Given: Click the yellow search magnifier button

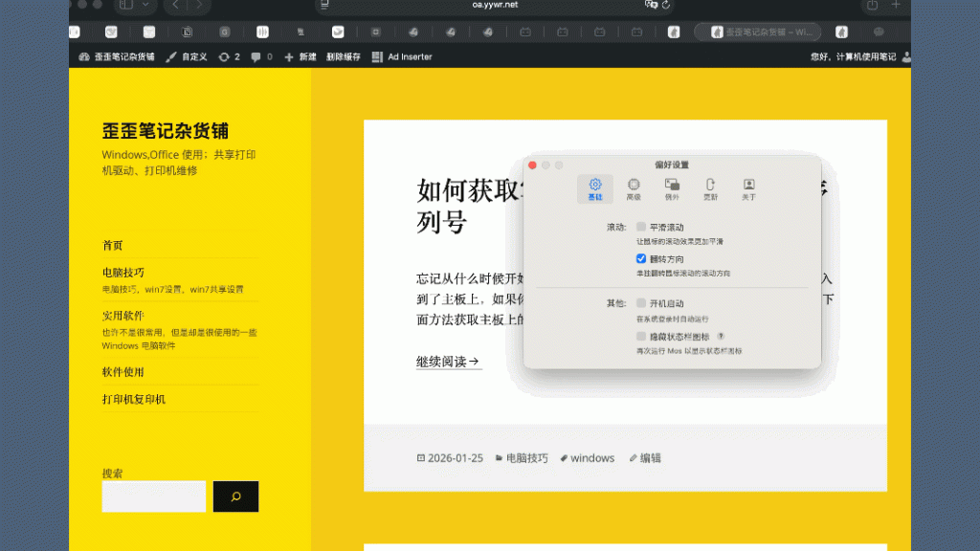Looking at the screenshot, I should coord(235,496).
